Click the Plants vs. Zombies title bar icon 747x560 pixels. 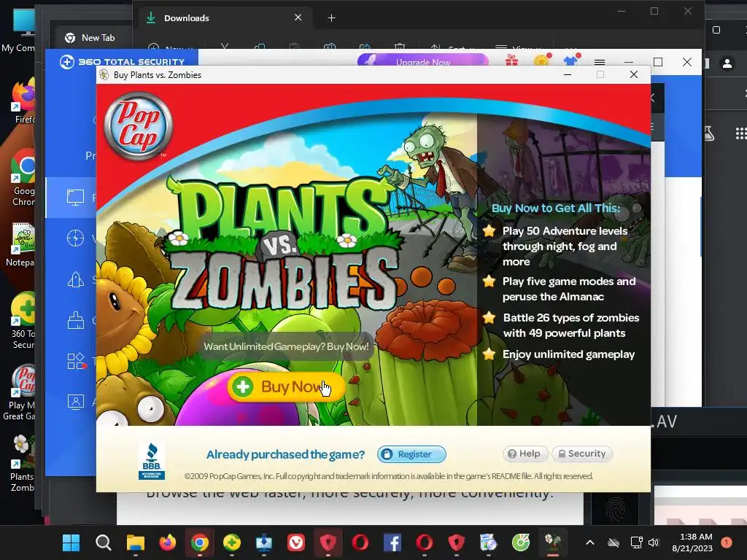pos(104,75)
